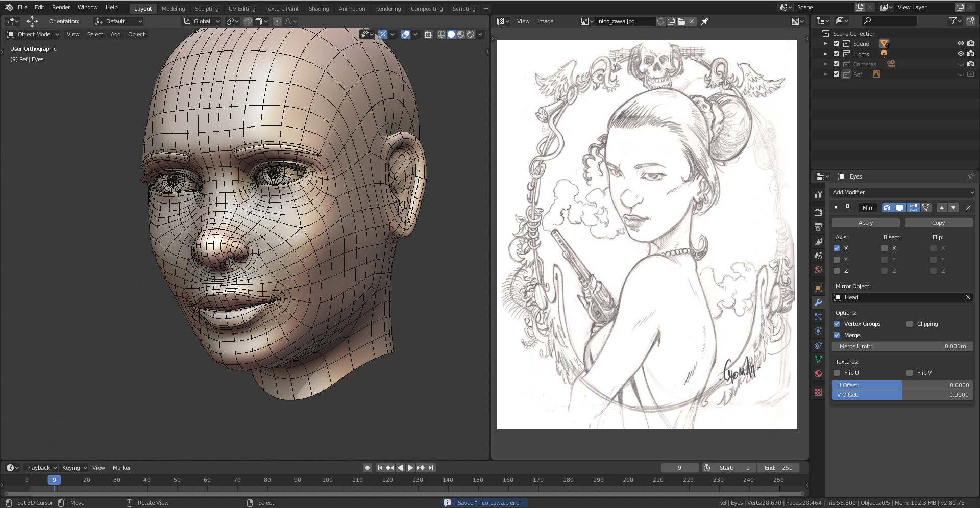Toggle pin on Eyes properties context
The width and height of the screenshot is (980, 508).
coord(970,176)
